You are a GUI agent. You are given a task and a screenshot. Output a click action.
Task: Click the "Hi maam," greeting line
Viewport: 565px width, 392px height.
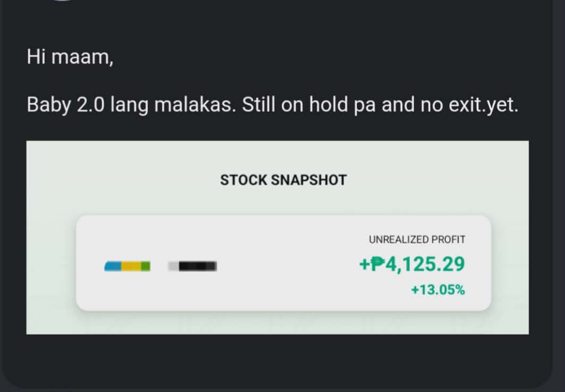tap(70, 57)
